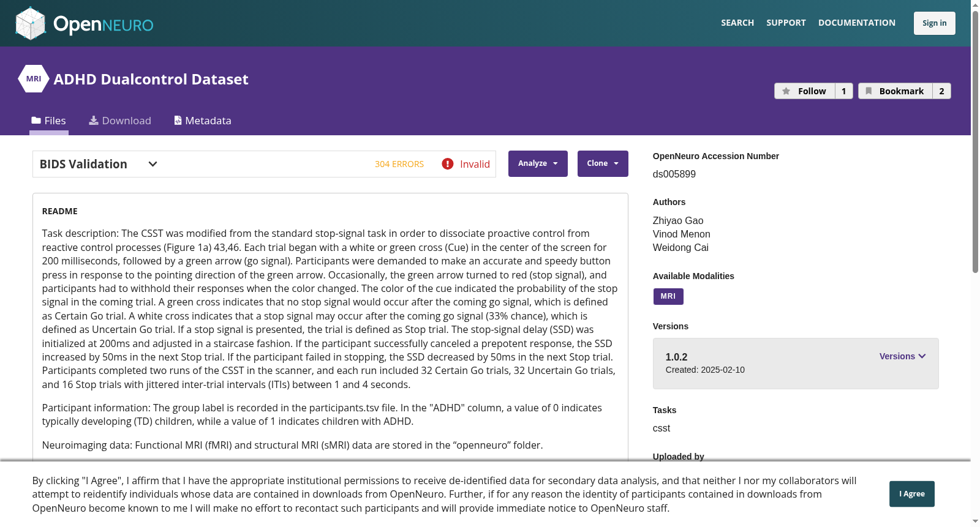Click the Files folder icon

click(x=36, y=121)
